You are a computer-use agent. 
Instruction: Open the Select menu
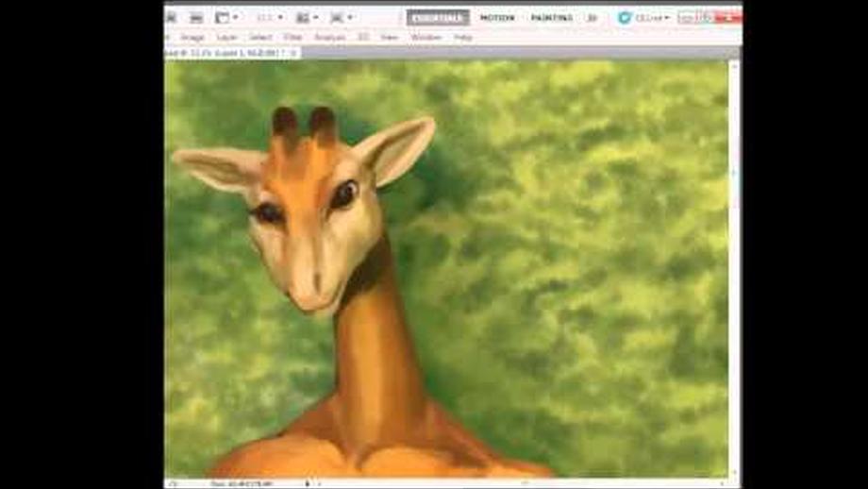click(260, 37)
